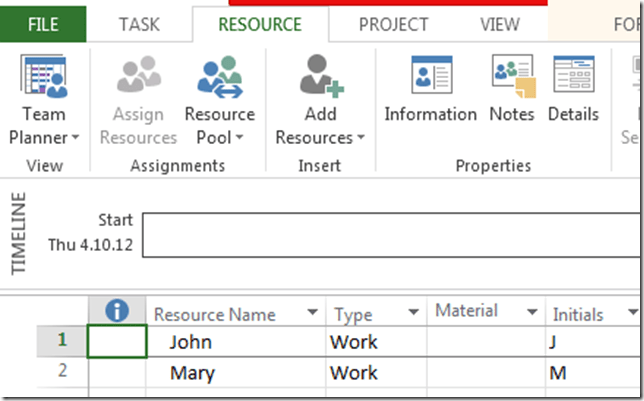Screen dimensions: 644x401
Task: Open the FILE tab
Action: (43, 24)
